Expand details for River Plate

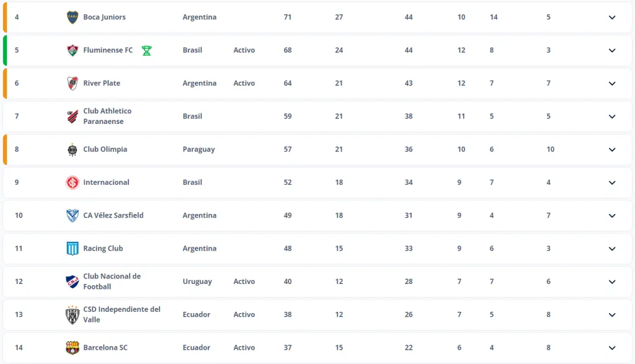pos(612,82)
